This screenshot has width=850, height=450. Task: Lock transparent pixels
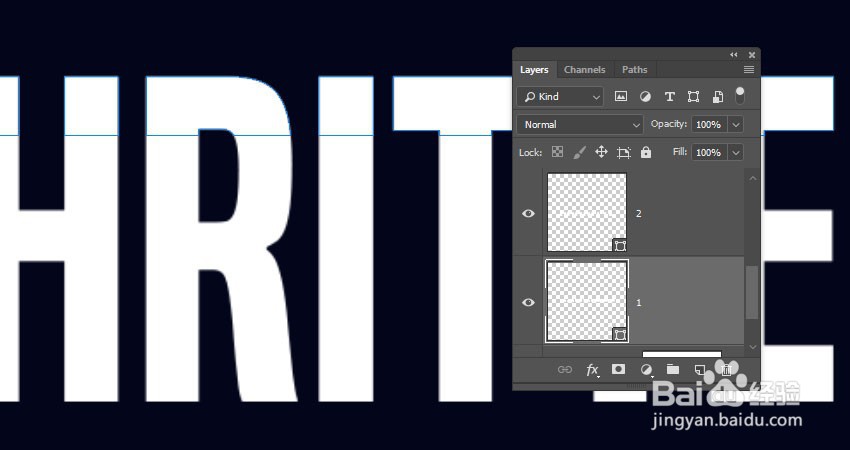[557, 152]
